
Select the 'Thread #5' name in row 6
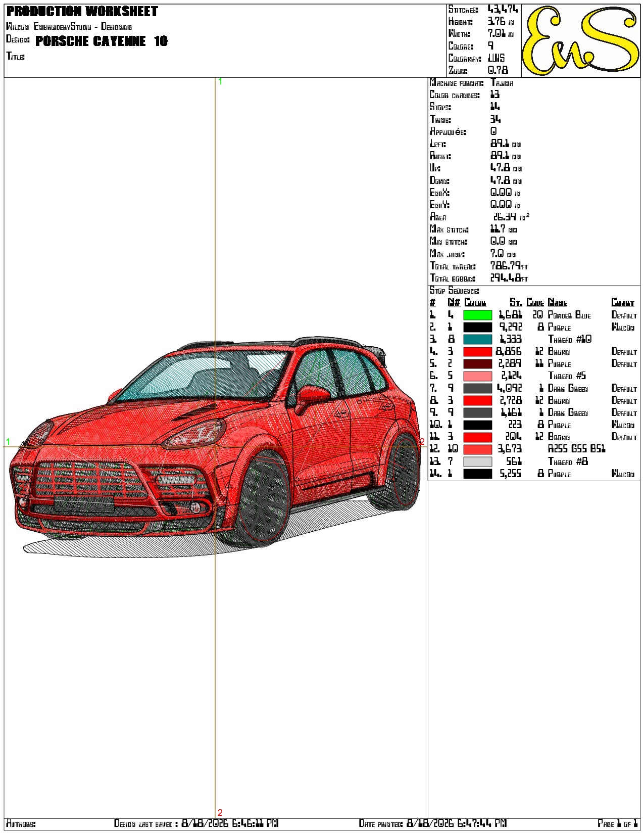tap(567, 376)
